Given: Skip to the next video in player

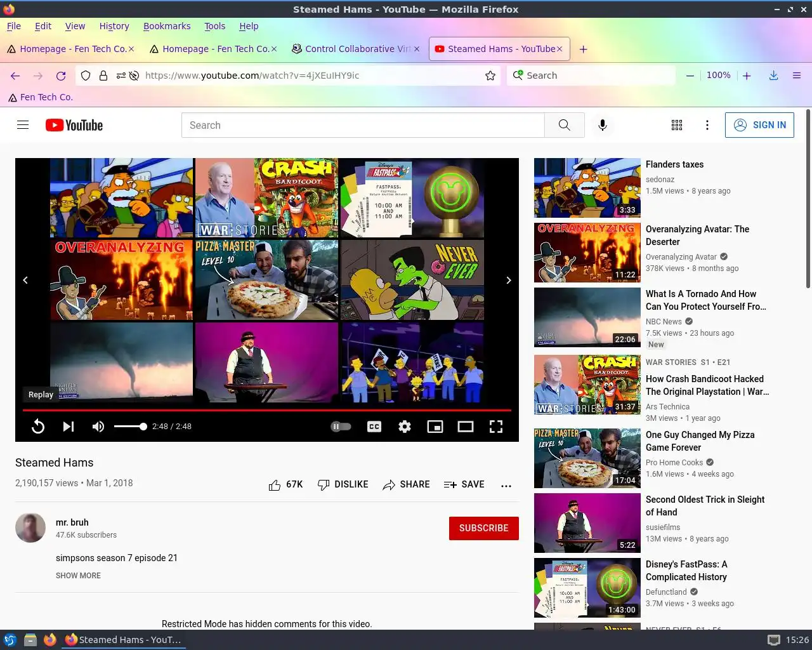Looking at the screenshot, I should (69, 427).
